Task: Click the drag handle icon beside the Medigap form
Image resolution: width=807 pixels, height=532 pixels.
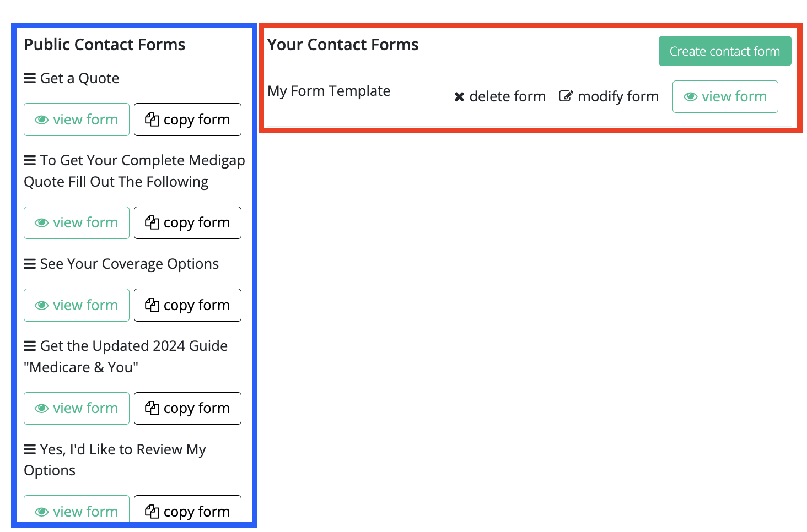Action: click(x=30, y=160)
